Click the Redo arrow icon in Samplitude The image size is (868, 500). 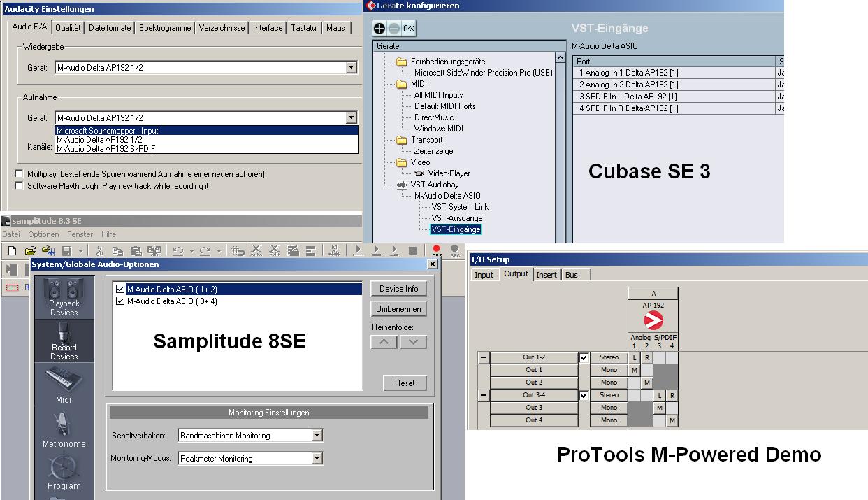point(205,251)
